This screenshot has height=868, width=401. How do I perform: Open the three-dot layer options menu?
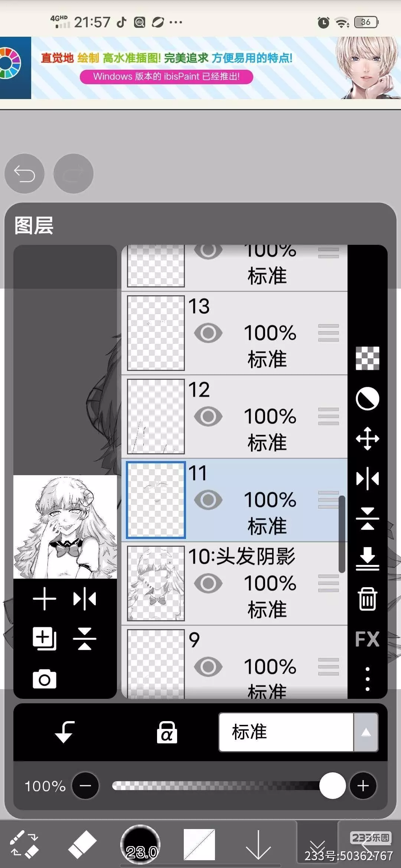point(367,679)
